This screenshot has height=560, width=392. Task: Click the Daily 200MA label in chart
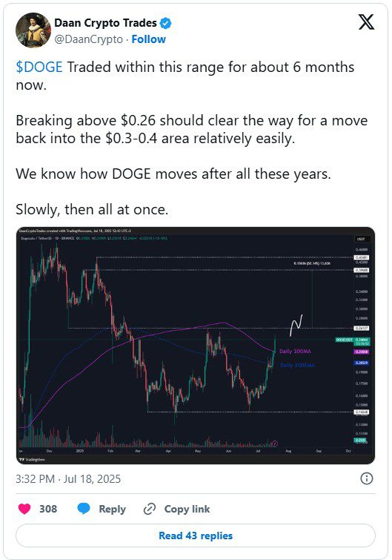(x=295, y=352)
